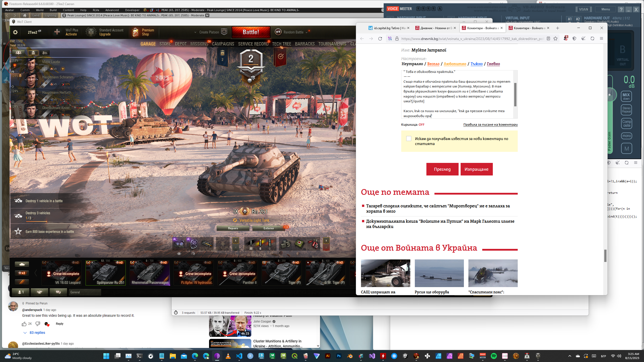Open the Firestorm World menu

click(40, 10)
